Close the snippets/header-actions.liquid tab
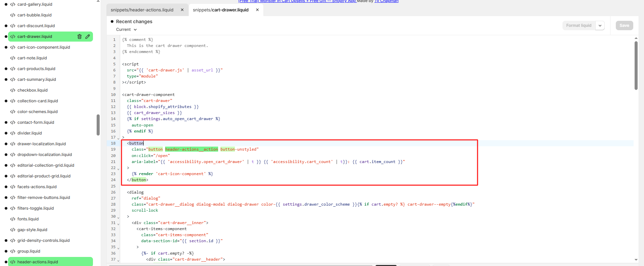The width and height of the screenshot is (644, 266). point(182,10)
